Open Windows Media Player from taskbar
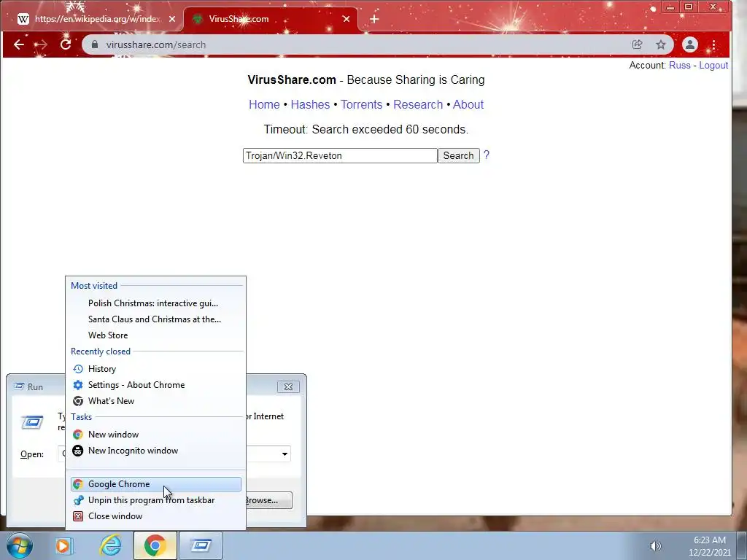 click(63, 545)
